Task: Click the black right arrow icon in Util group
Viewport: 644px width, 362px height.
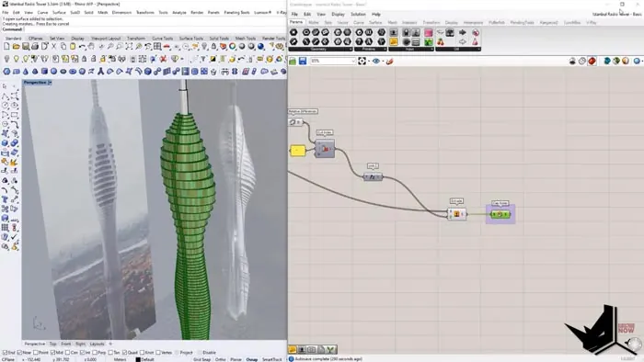Action: (x=463, y=32)
